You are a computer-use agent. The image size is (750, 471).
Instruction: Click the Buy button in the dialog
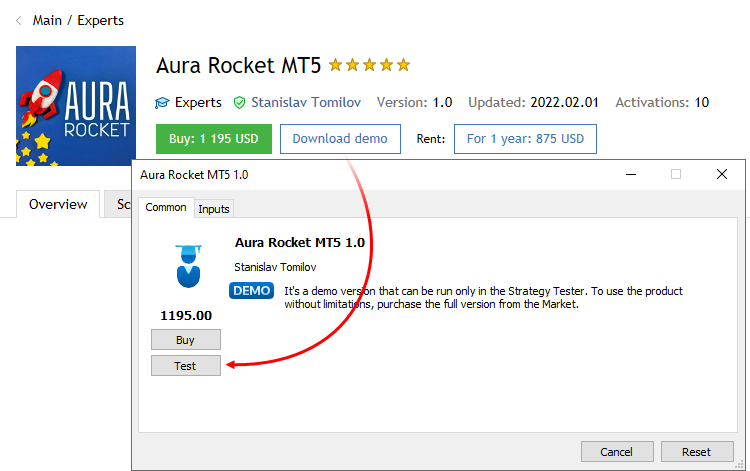coord(186,340)
